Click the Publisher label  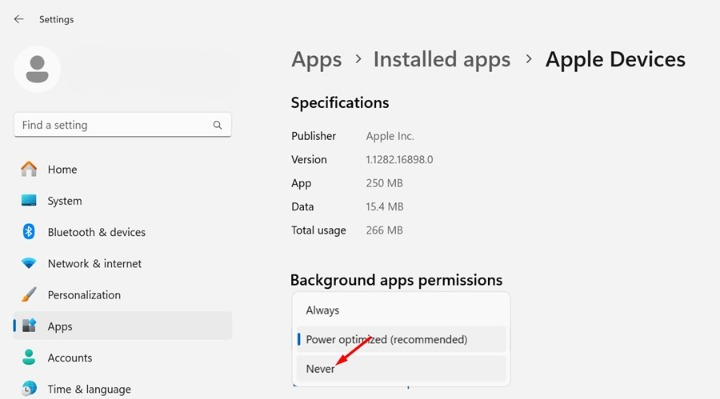(314, 136)
